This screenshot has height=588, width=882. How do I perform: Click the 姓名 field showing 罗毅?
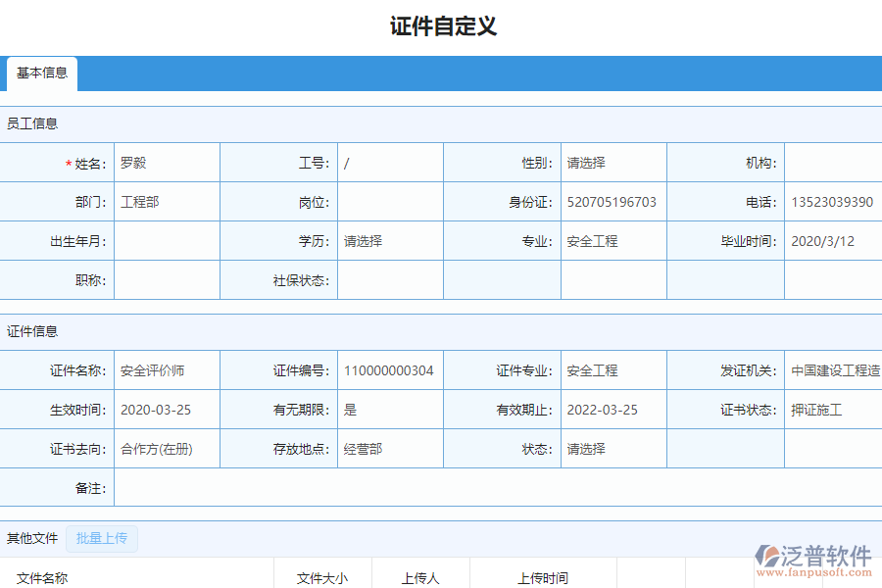[167, 163]
